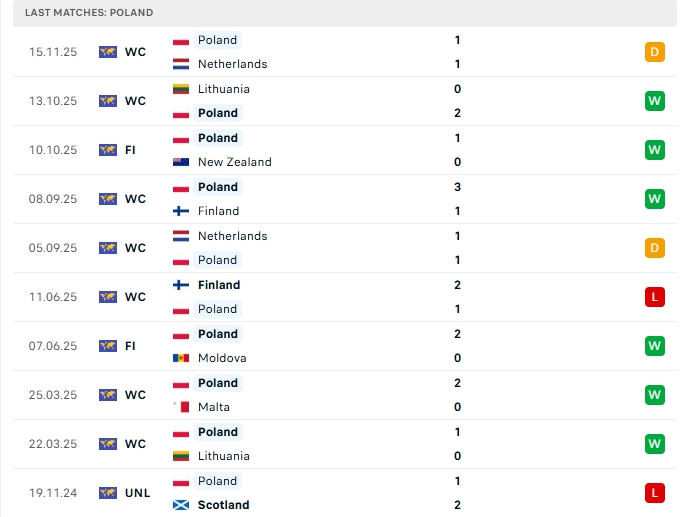Click the Finland flag in the 08.09.25 match
The width and height of the screenshot is (687, 517).
coord(181,211)
